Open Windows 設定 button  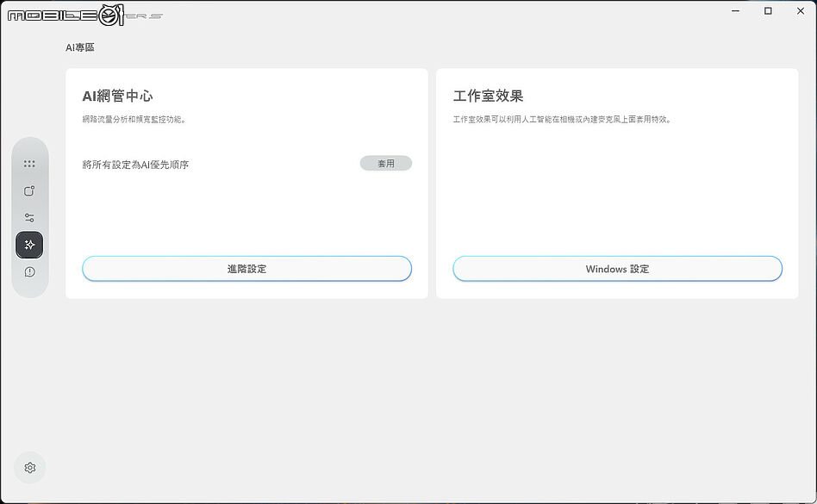point(617,269)
